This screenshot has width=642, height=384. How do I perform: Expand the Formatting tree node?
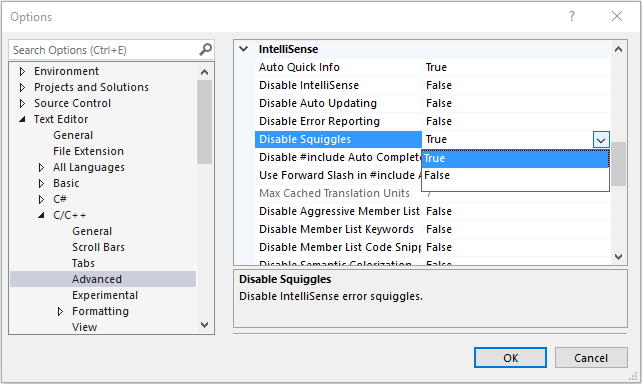coord(60,312)
